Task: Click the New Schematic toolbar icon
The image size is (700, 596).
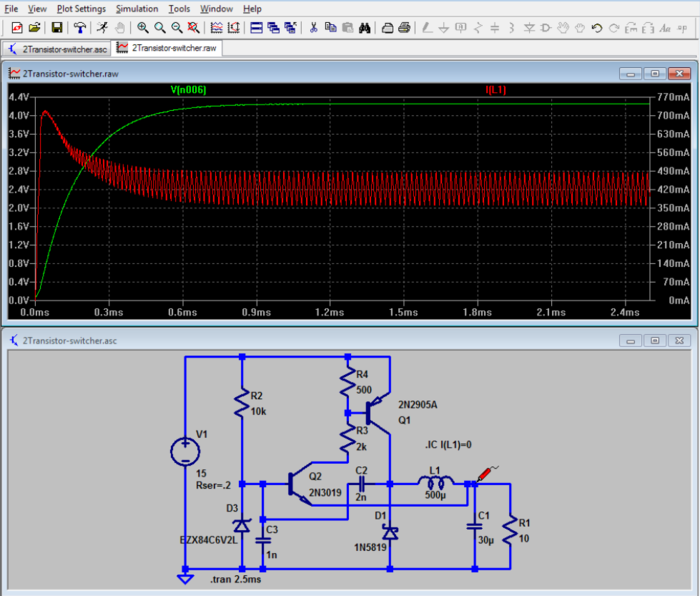Action: pyautogui.click(x=15, y=28)
